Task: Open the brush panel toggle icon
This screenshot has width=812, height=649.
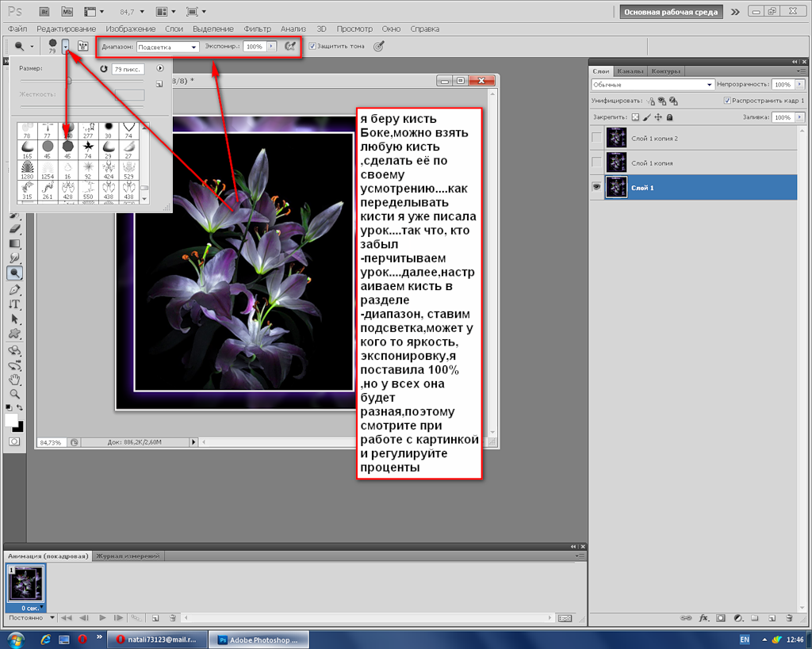Action: point(82,47)
